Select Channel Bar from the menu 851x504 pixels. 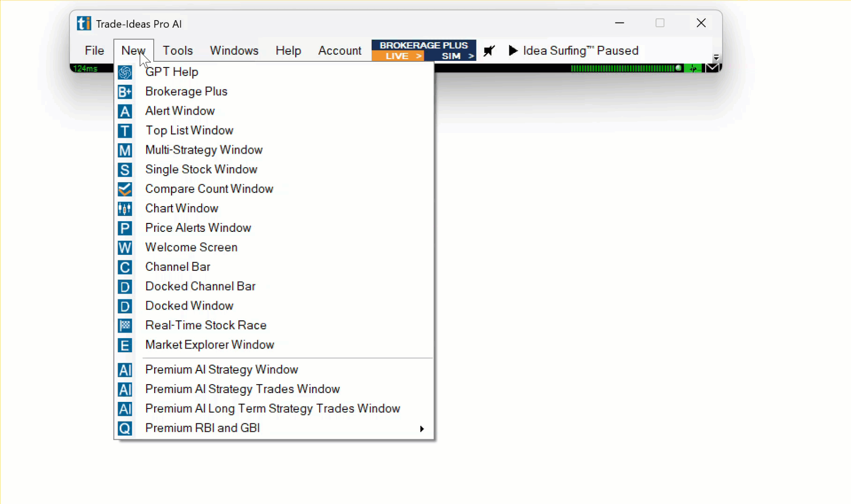click(274, 267)
